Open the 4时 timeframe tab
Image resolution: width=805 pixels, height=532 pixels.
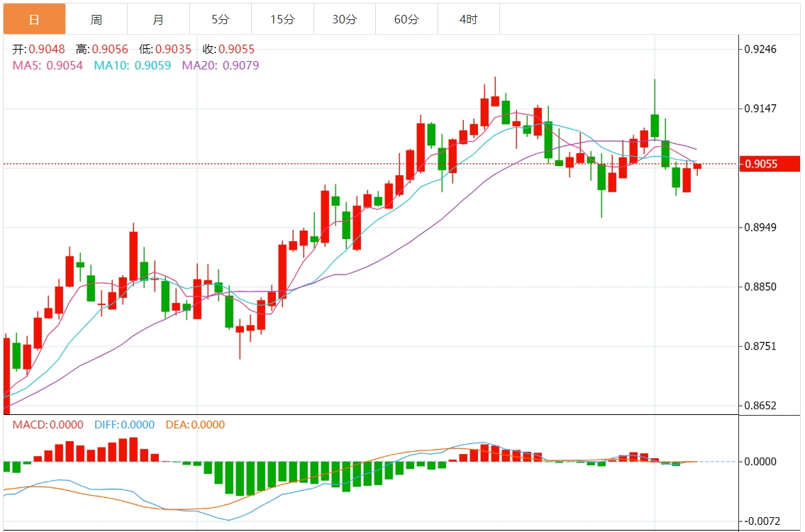tap(469, 20)
